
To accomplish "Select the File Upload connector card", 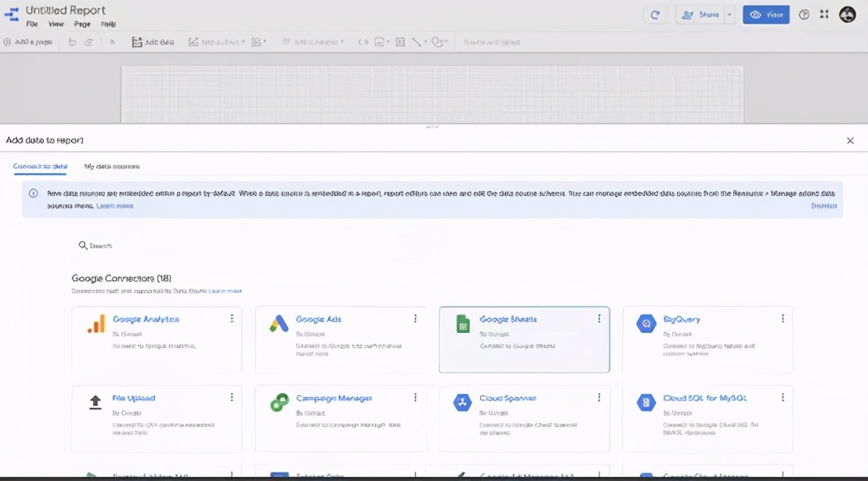I will [157, 419].
